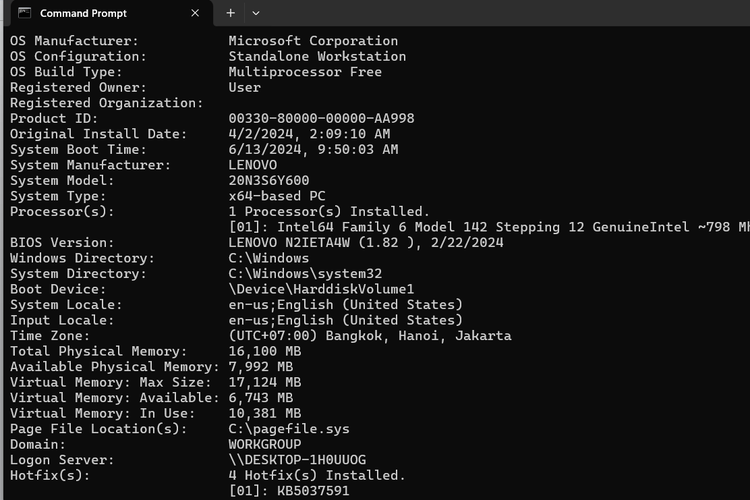Click the LENOVO System Manufacturer value
This screenshot has height=500, width=750.
(253, 165)
